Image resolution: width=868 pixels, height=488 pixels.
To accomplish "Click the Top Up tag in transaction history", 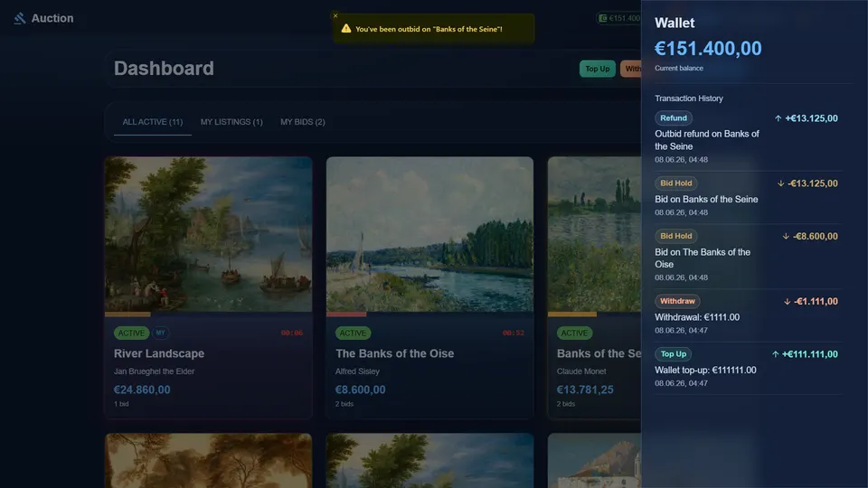I will (x=673, y=354).
